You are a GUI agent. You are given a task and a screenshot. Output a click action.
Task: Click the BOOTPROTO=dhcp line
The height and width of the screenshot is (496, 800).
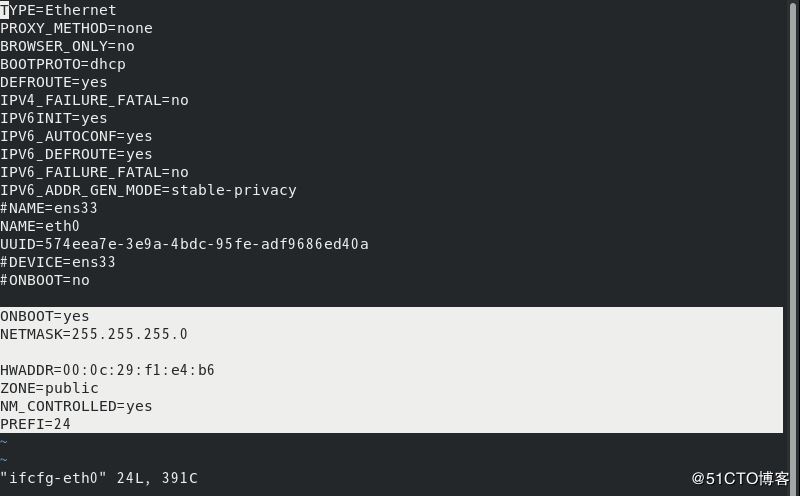[x=63, y=64]
